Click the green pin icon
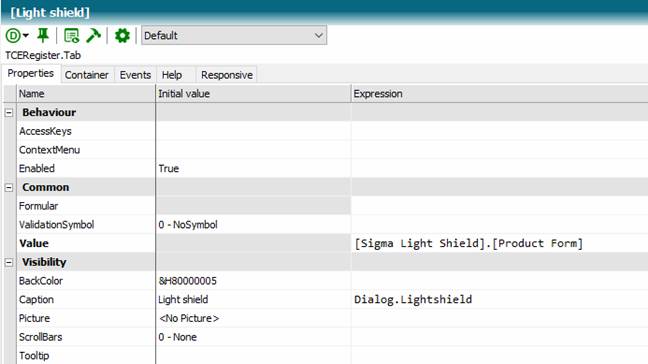 tap(43, 36)
